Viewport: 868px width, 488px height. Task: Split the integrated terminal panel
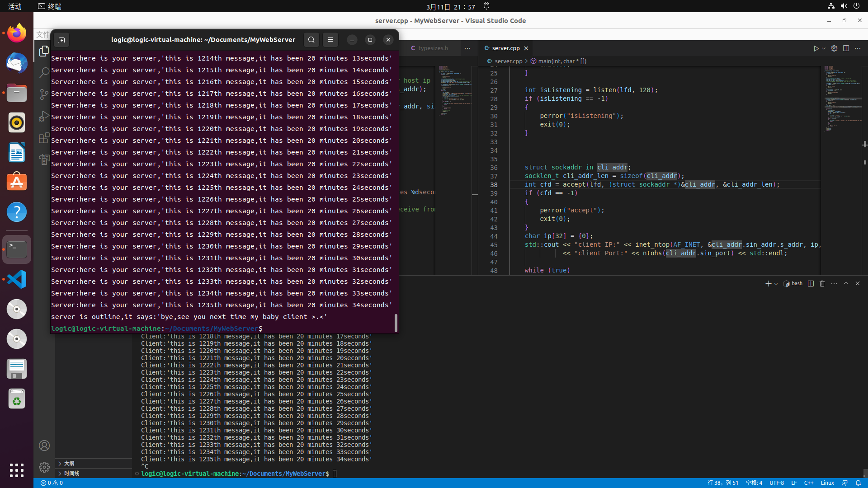pos(811,283)
